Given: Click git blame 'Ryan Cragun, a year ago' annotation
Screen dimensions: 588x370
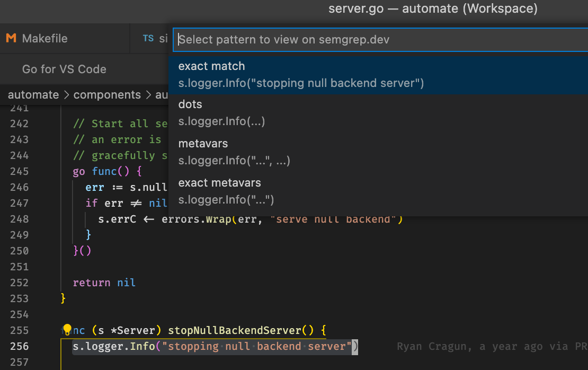Looking at the screenshot, I should tap(492, 346).
